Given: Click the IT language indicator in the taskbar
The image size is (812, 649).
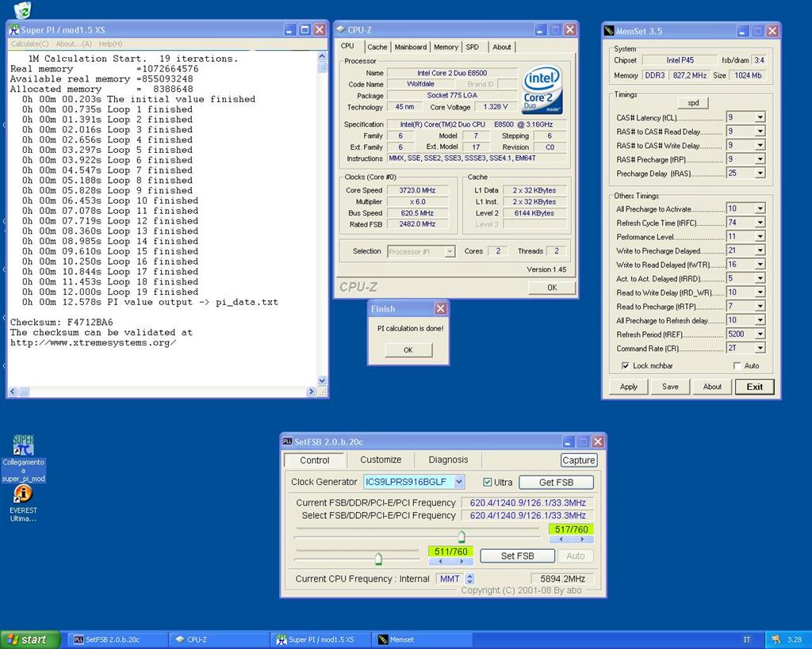Looking at the screenshot, I should point(747,639).
